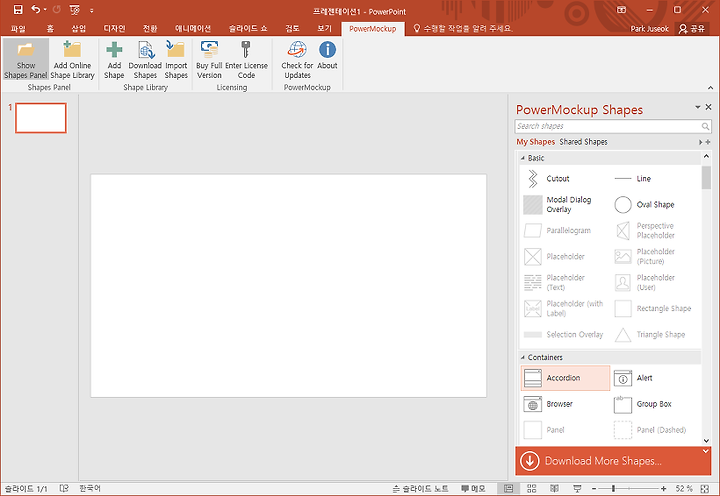Switch to the 디자인 ribbon tab

click(x=114, y=28)
